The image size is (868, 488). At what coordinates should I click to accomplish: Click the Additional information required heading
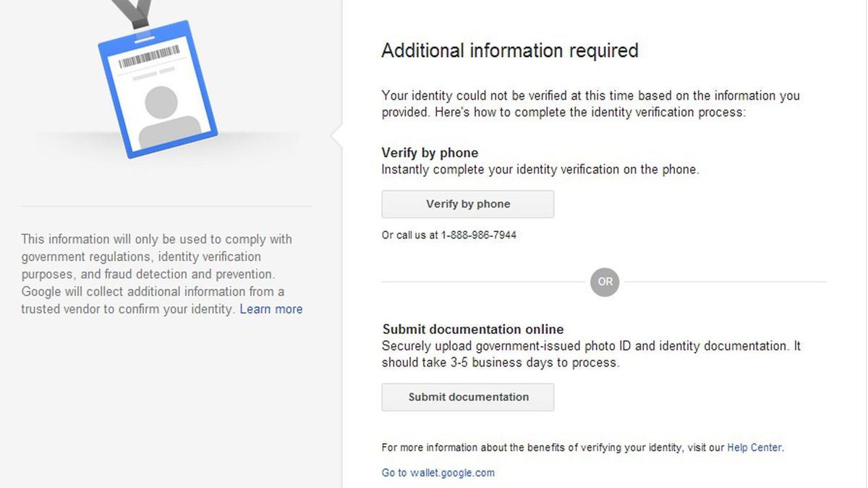[510, 50]
